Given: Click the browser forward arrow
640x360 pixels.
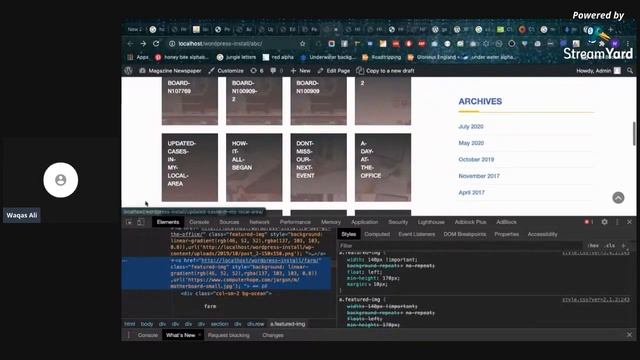Looking at the screenshot, I should pos(143,44).
